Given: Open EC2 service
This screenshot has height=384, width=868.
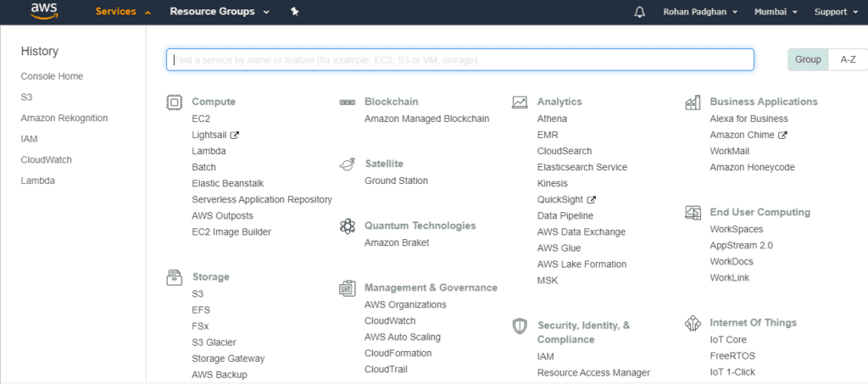Looking at the screenshot, I should tap(201, 119).
